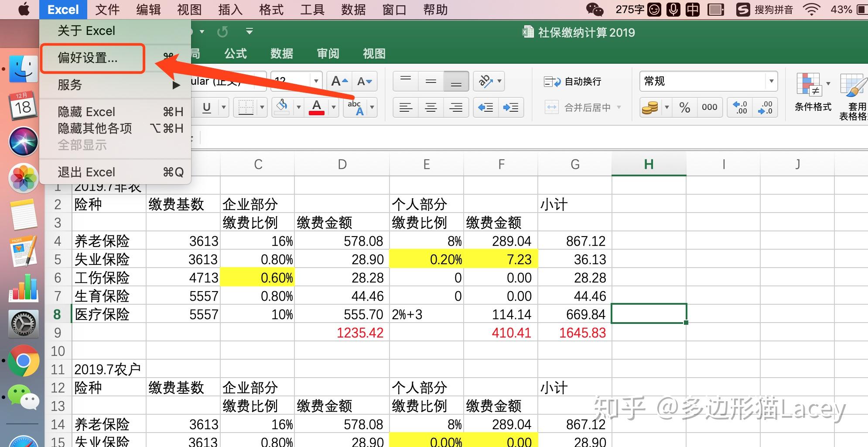Open the 视图 ribbon tab
The width and height of the screenshot is (868, 447).
point(374,54)
